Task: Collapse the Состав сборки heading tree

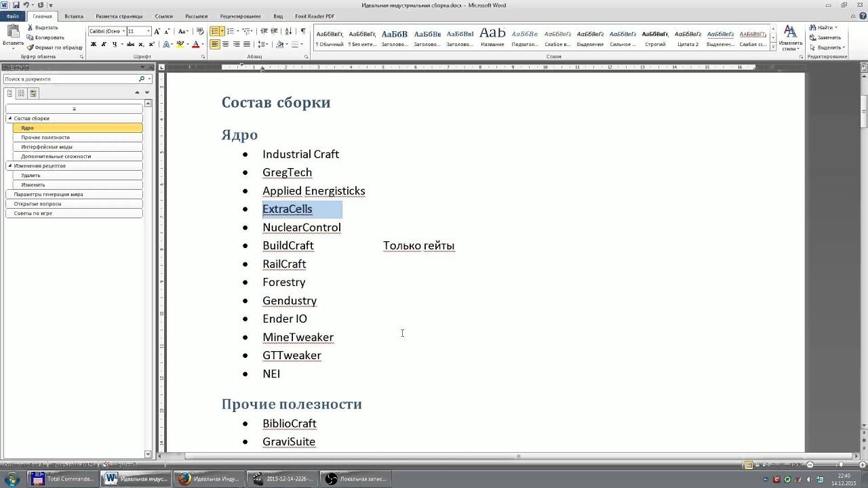Action: click(x=10, y=118)
